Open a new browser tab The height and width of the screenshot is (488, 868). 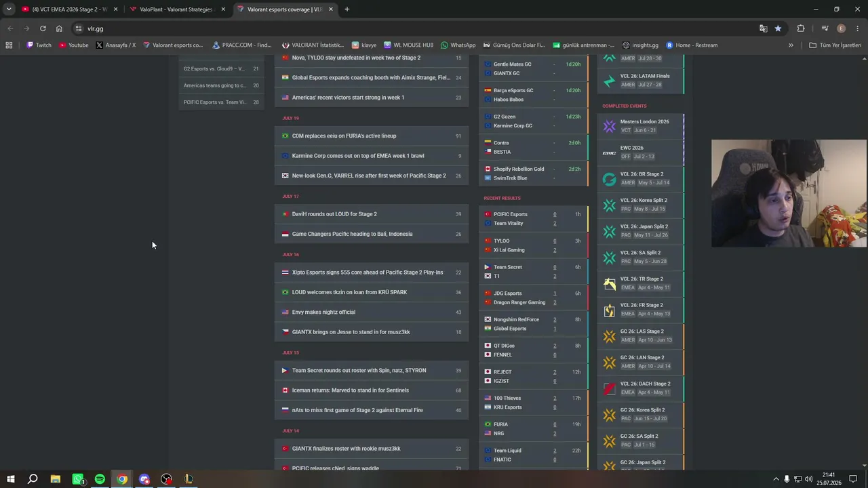[347, 9]
